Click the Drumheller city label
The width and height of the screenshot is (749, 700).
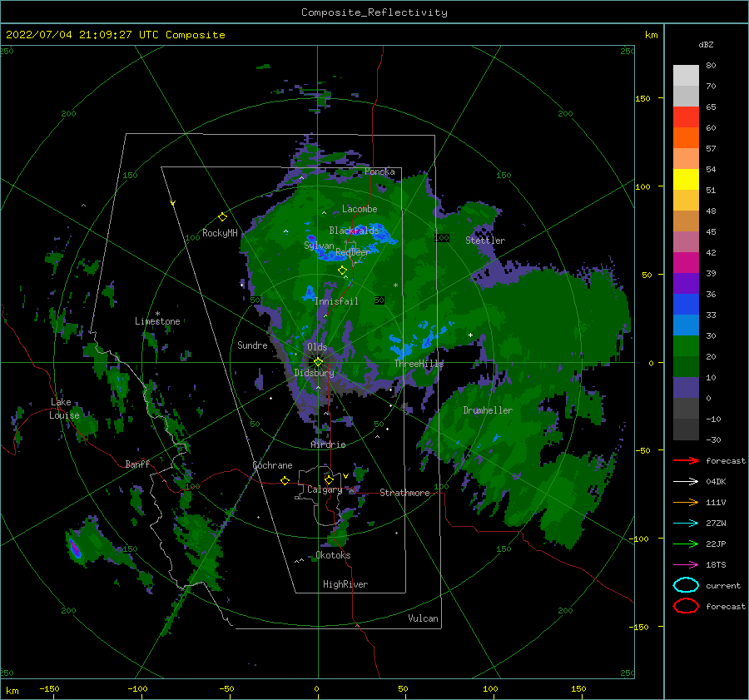488,410
